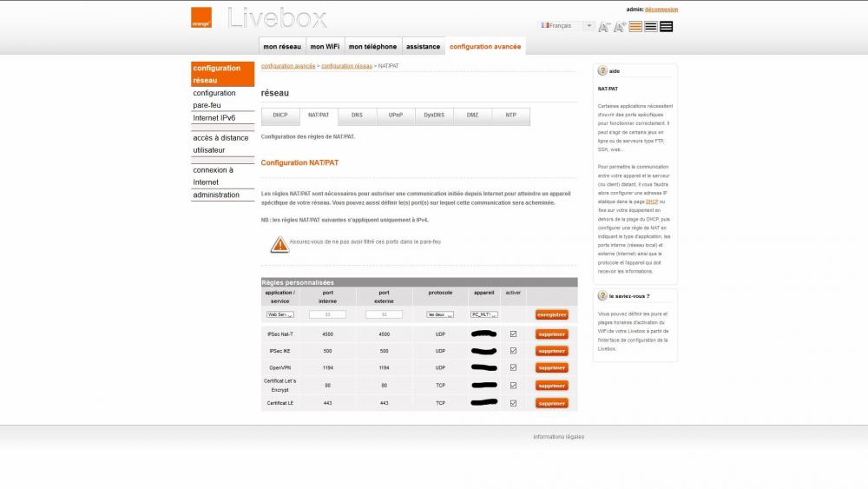Click the 'configuration réseau' breadcrumb link
868x489 pixels.
[346, 66]
